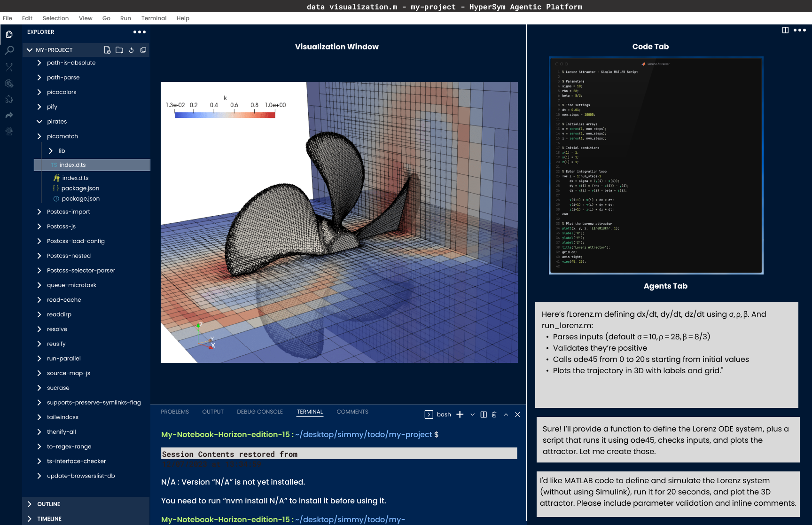Open the Search view in activity bar

tap(9, 50)
